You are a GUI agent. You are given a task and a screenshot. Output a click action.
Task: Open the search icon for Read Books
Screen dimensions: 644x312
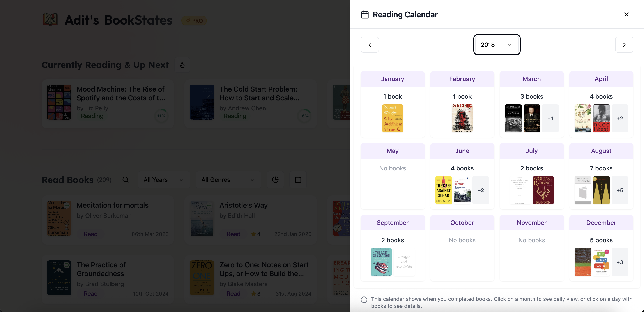126,180
